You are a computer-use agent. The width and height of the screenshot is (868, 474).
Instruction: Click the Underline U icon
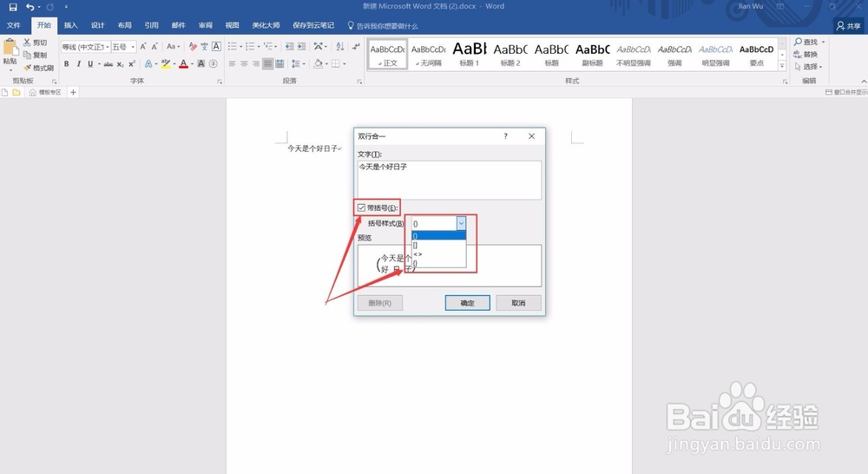pos(90,63)
